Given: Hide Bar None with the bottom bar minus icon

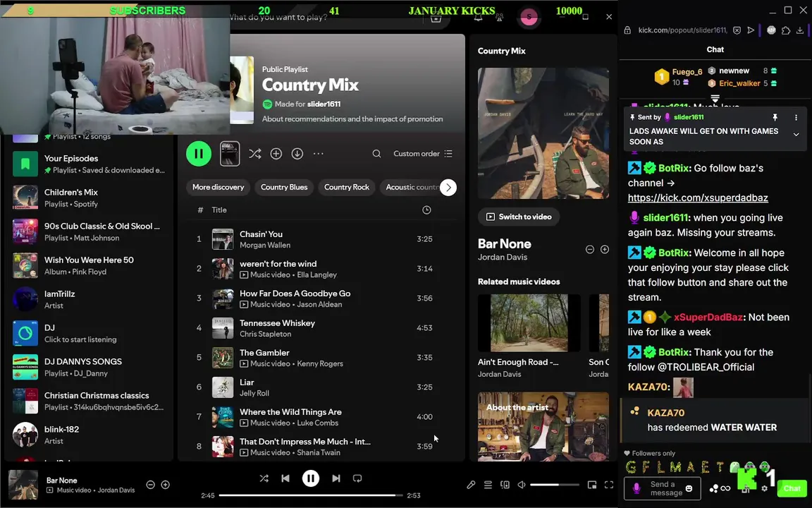Looking at the screenshot, I should pos(150,485).
